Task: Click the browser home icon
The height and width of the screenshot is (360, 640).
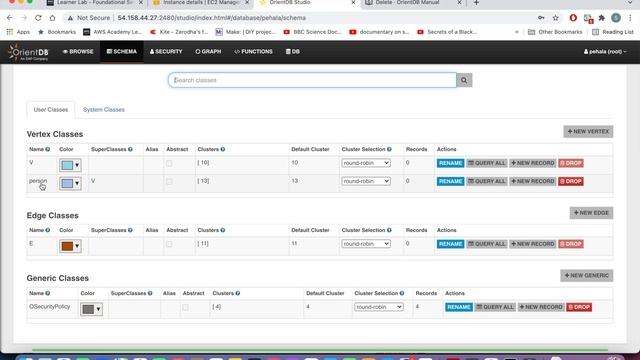Action: click(52, 18)
